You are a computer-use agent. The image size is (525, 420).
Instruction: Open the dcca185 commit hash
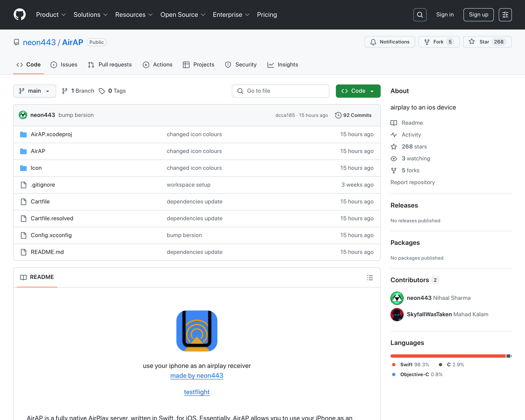tap(285, 115)
